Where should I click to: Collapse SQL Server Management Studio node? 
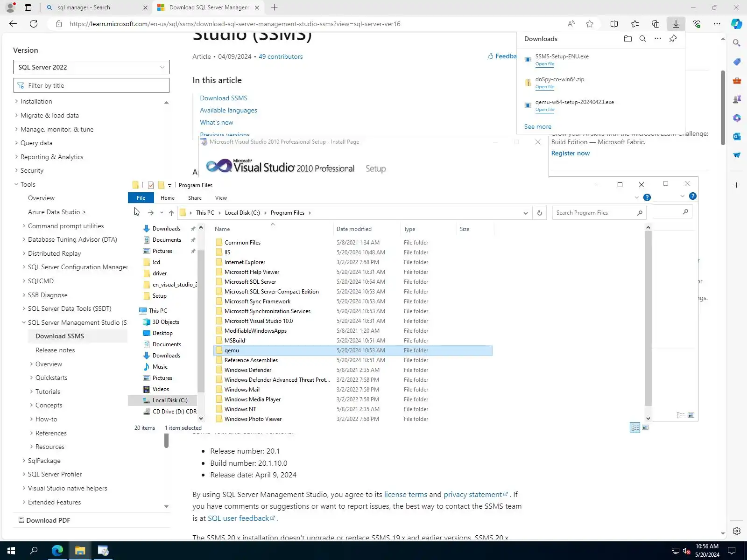(x=24, y=322)
